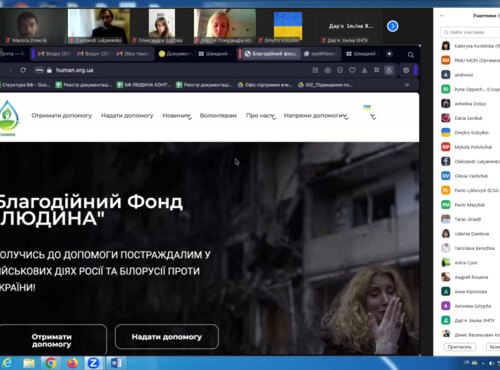This screenshot has width=500, height=370.
Task: Click the Human foundation logo
Action: tap(9, 118)
